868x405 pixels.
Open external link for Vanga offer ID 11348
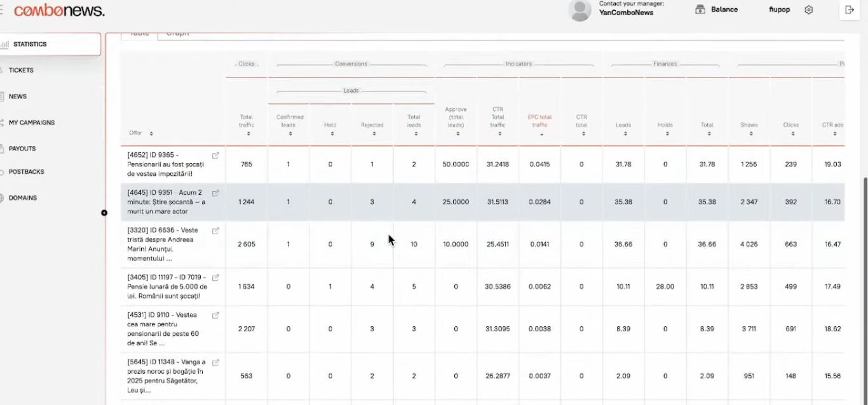pos(215,362)
